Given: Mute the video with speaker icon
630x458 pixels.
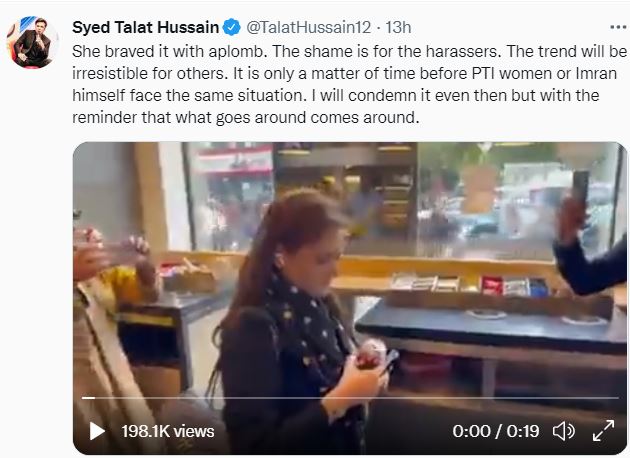Looking at the screenshot, I should 564,431.
